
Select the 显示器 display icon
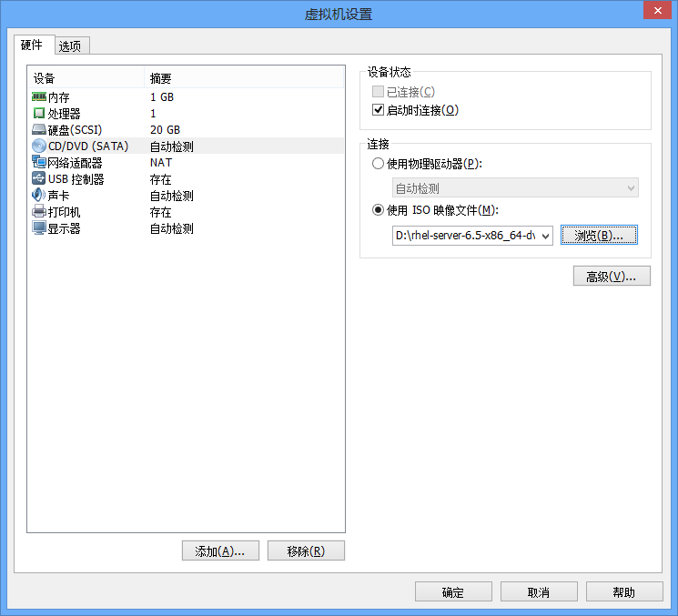(39, 227)
